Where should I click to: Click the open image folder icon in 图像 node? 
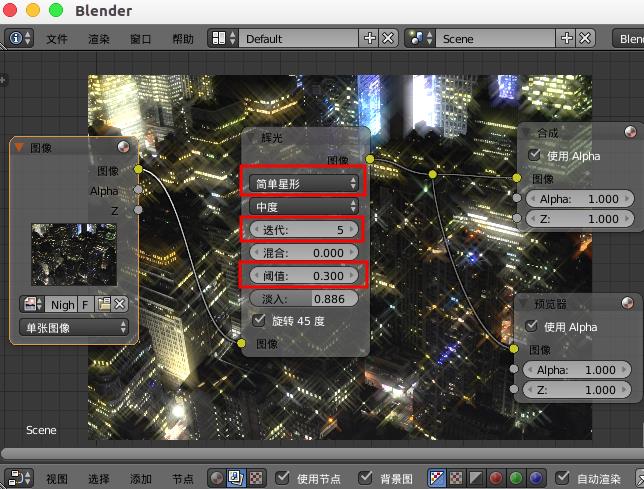pos(104,304)
